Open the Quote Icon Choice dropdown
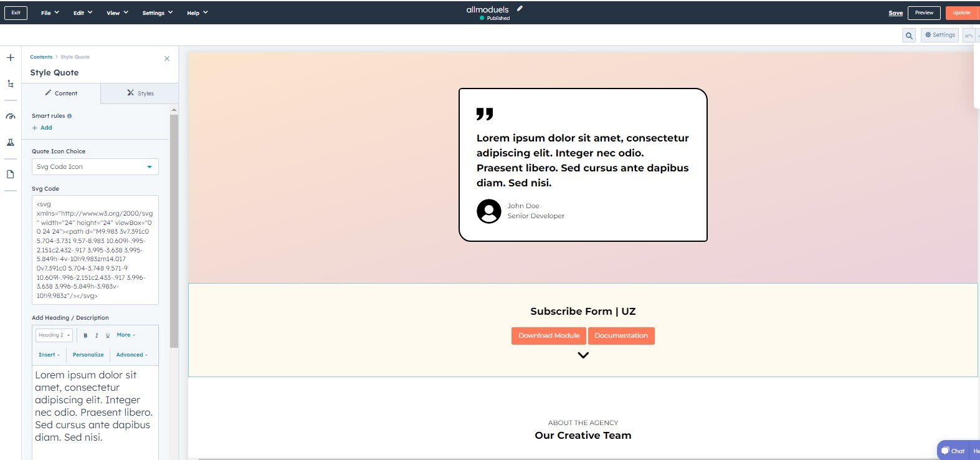Viewport: 980px width, 460px height. (95, 167)
